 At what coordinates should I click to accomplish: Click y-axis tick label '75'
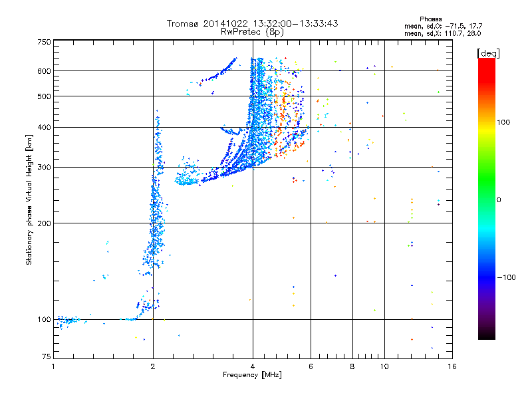tap(47, 356)
